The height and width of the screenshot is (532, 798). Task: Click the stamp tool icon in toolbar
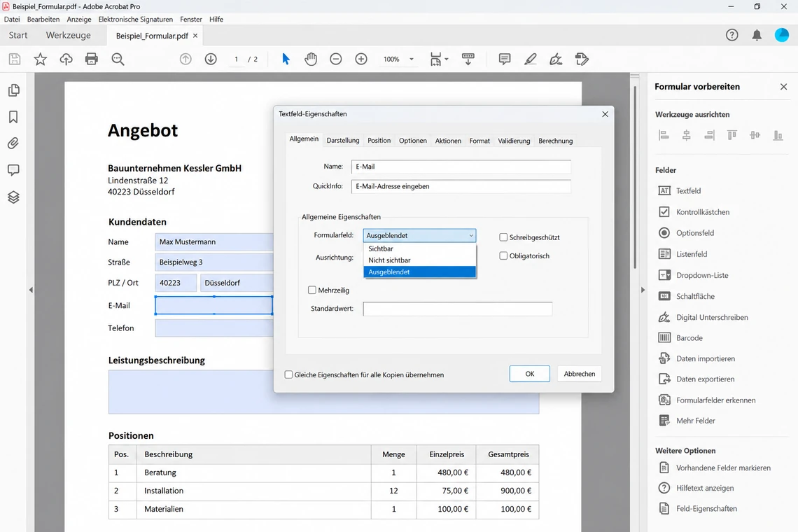click(x=582, y=59)
